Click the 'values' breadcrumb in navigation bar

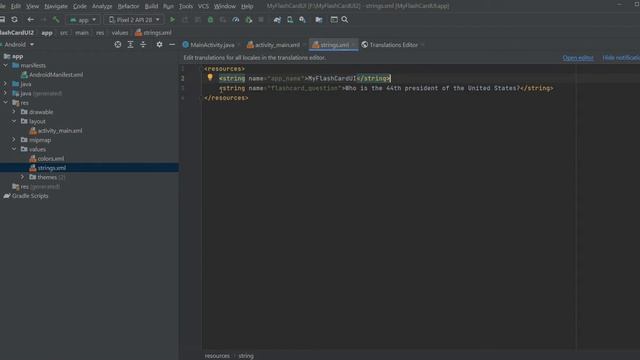(120, 33)
